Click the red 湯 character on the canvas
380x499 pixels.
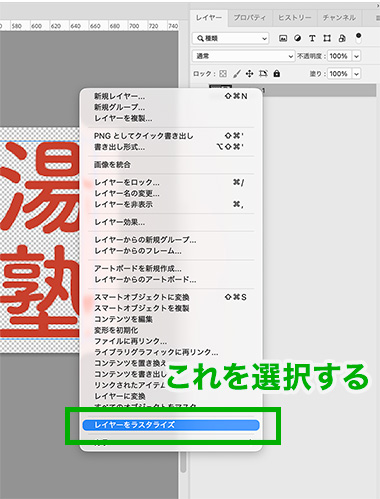coord(40,188)
